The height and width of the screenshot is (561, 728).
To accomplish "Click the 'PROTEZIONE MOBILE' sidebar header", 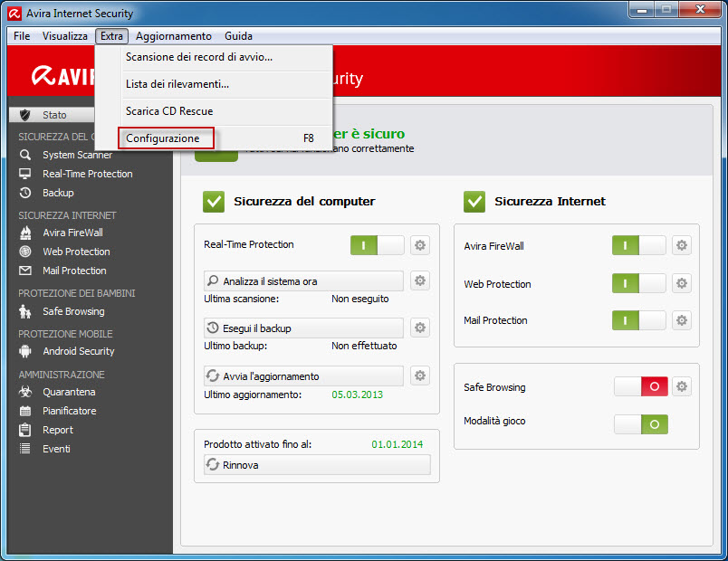I will 65,334.
